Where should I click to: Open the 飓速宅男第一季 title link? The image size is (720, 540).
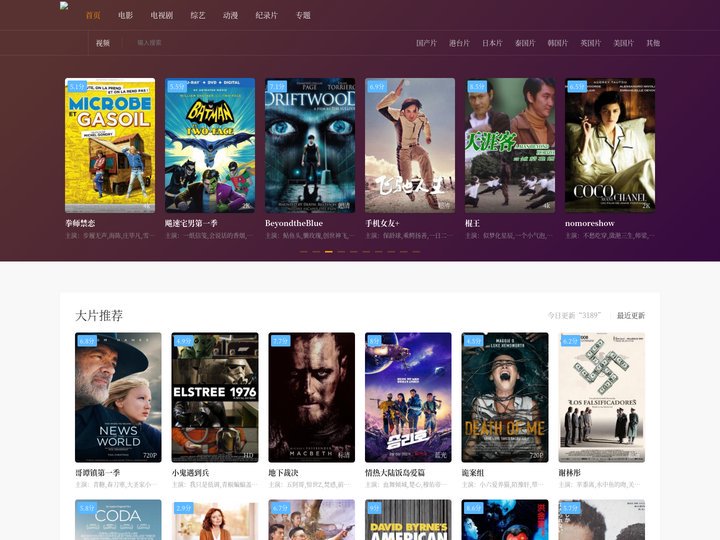[191, 223]
